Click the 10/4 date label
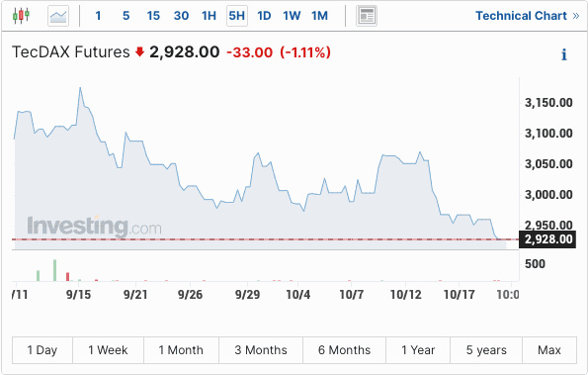The image size is (588, 375). pos(298,294)
